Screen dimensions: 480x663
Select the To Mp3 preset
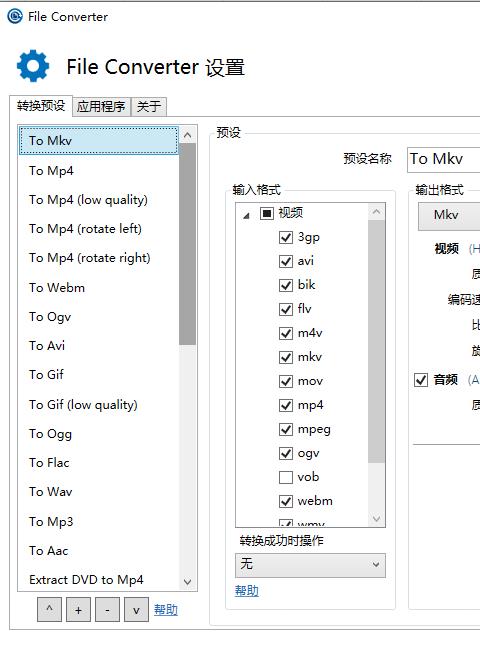point(99,521)
